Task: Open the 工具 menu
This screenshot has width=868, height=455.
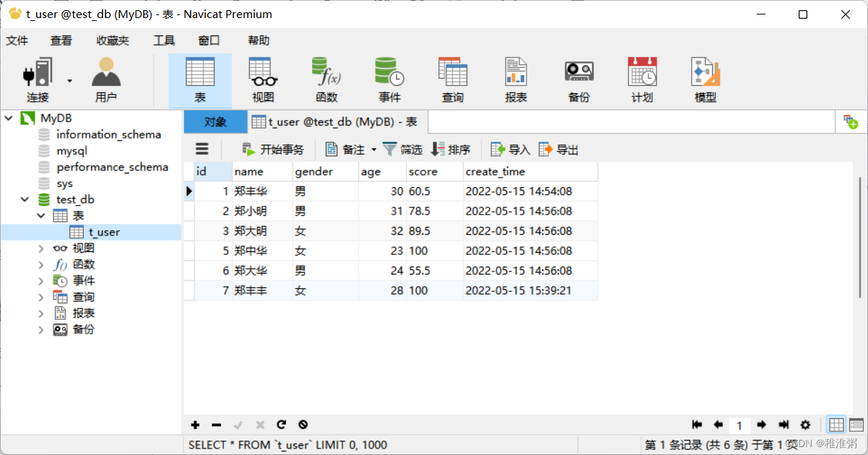Action: point(164,40)
